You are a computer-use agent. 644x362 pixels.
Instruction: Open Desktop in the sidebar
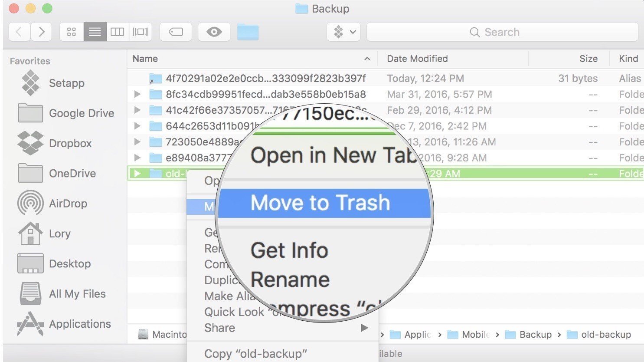point(54,263)
